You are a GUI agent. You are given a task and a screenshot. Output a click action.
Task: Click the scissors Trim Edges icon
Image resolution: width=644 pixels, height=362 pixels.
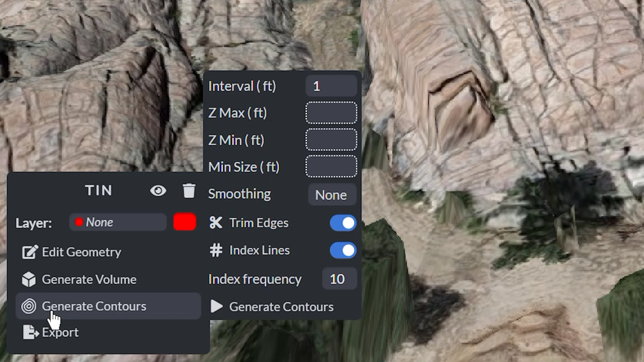coord(216,223)
